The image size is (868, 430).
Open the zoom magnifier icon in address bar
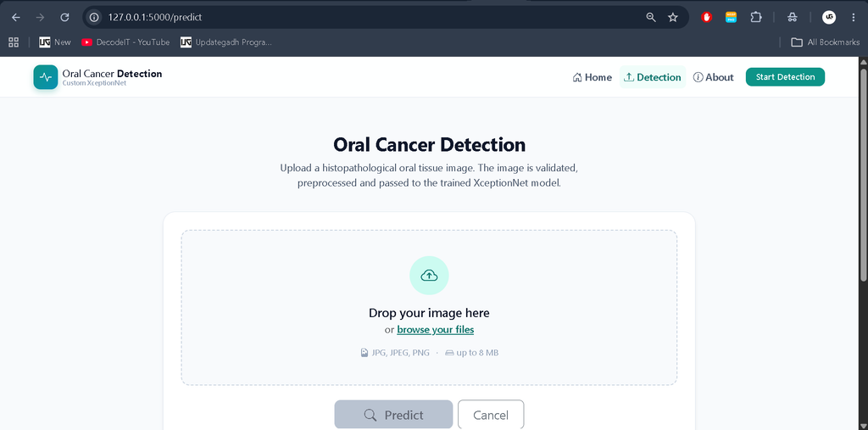[651, 17]
